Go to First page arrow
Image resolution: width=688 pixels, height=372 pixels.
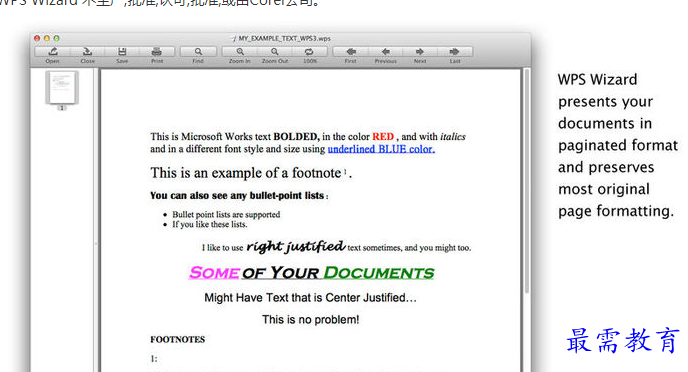351,52
